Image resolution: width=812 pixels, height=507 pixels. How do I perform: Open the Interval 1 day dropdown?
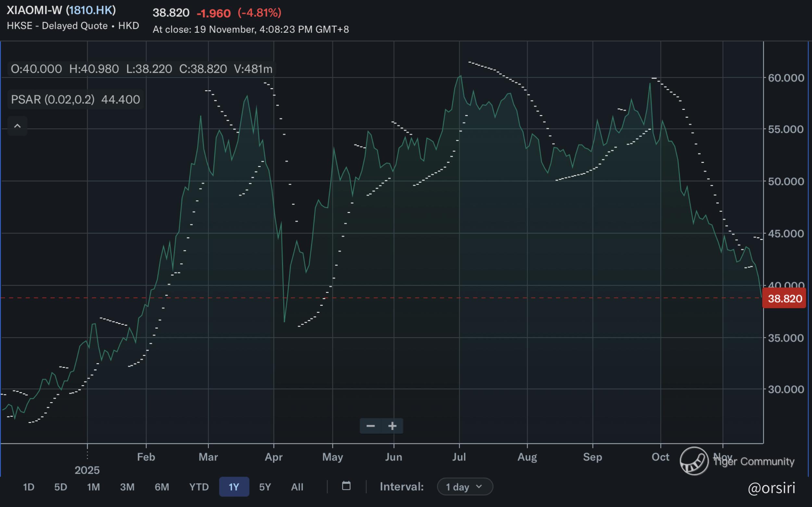coord(465,487)
